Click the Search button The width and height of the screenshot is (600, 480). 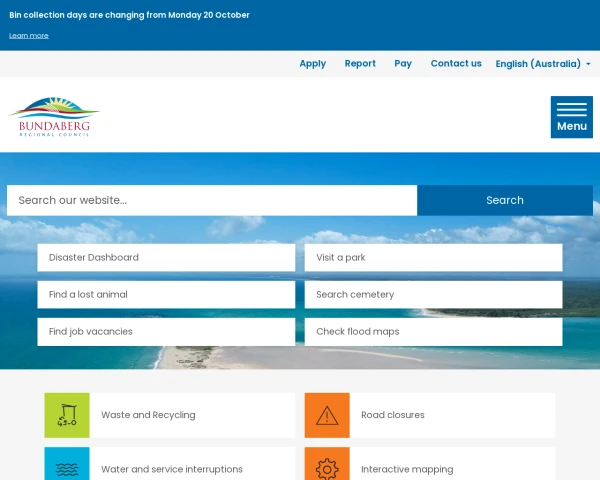tap(505, 200)
